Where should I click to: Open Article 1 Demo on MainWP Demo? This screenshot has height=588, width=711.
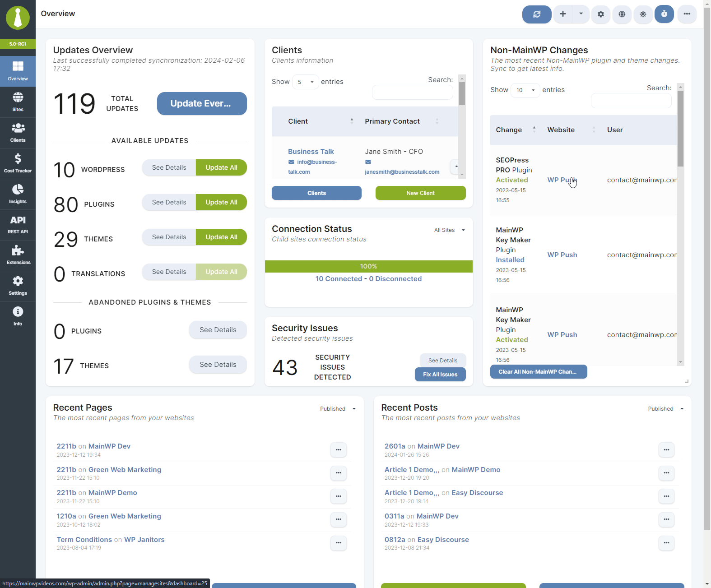pyautogui.click(x=412, y=470)
